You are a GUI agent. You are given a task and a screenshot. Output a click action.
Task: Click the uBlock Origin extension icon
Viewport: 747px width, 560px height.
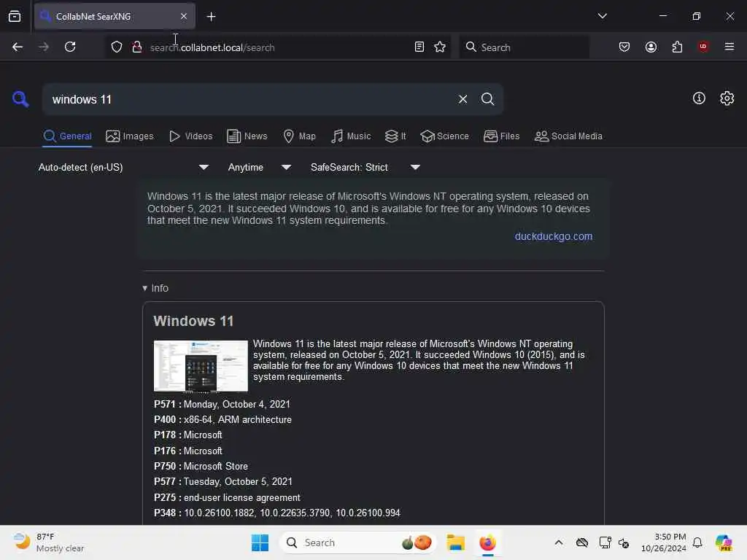[x=703, y=47]
